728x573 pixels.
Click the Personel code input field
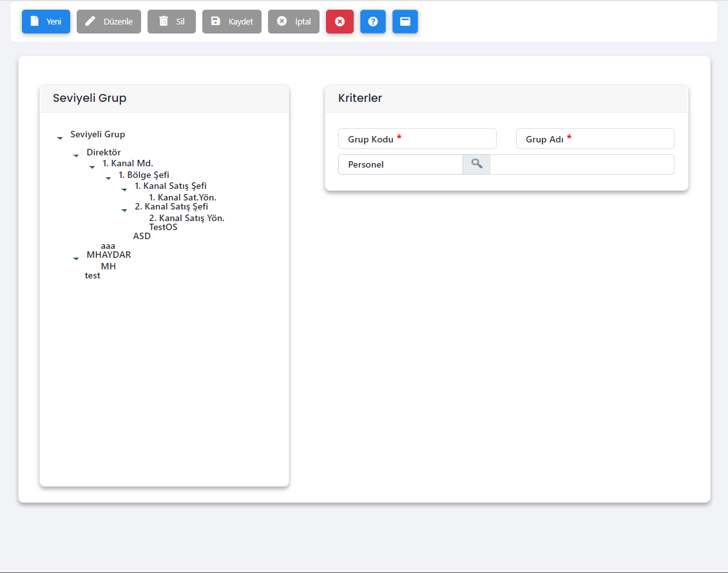point(401,164)
